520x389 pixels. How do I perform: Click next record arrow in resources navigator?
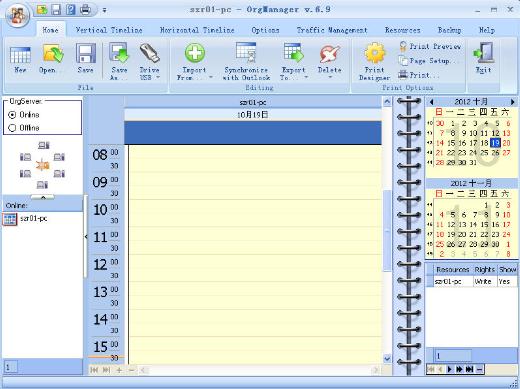[449, 369]
